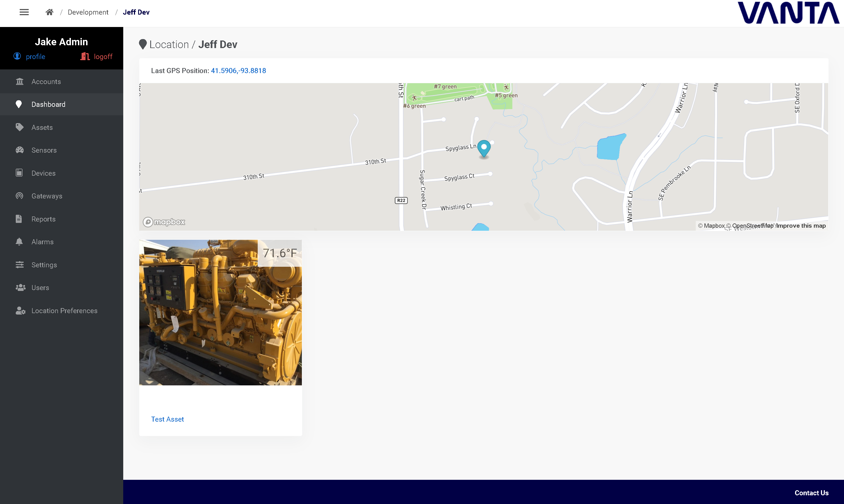The width and height of the screenshot is (844, 504).
Task: Click the Sensors gauge icon
Action: (19, 150)
